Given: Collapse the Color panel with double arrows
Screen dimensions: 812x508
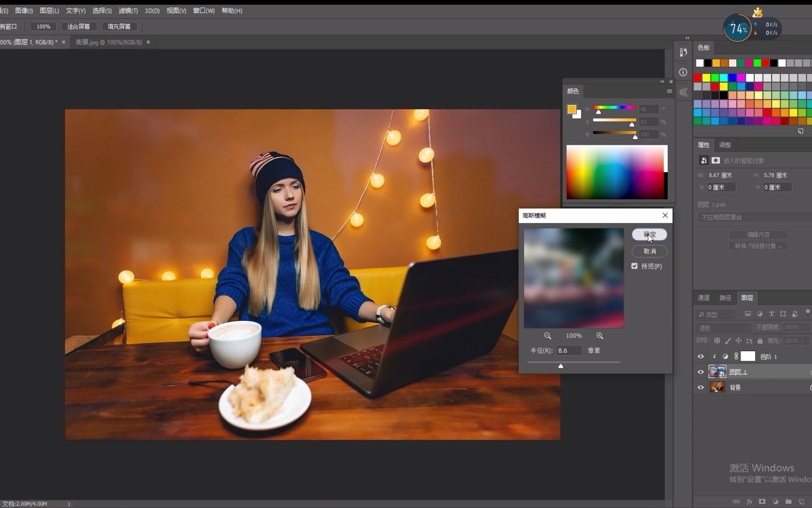Looking at the screenshot, I should pos(662,81).
